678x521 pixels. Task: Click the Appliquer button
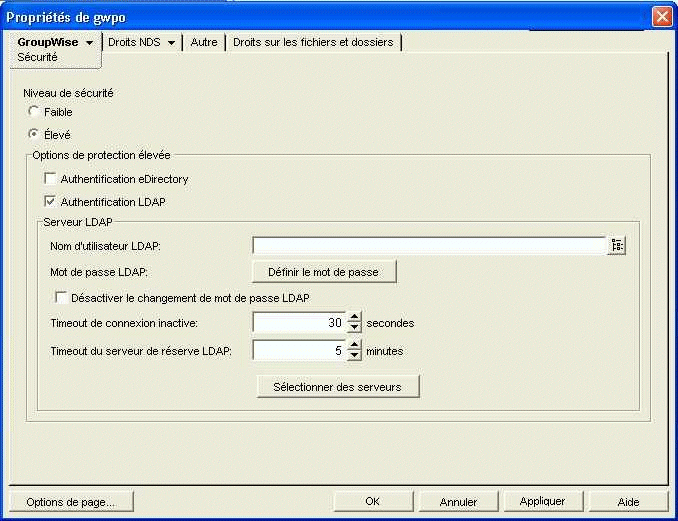pos(542,502)
